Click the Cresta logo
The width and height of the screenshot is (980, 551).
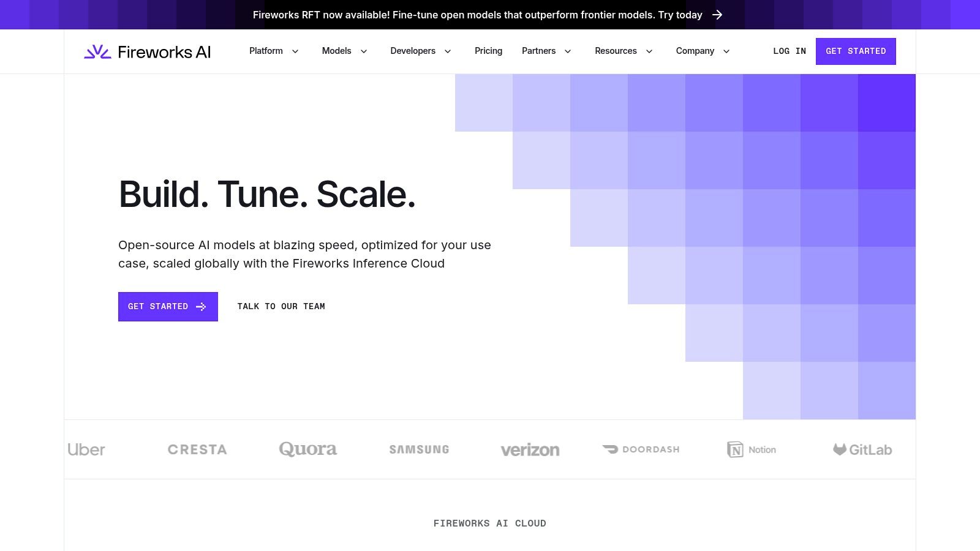tap(197, 449)
